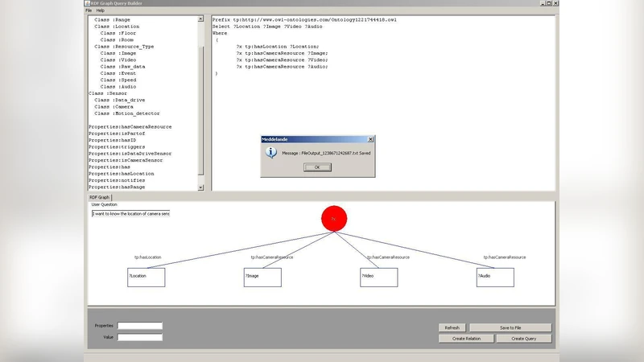
Task: Click the red ?x root node
Action: point(333,218)
